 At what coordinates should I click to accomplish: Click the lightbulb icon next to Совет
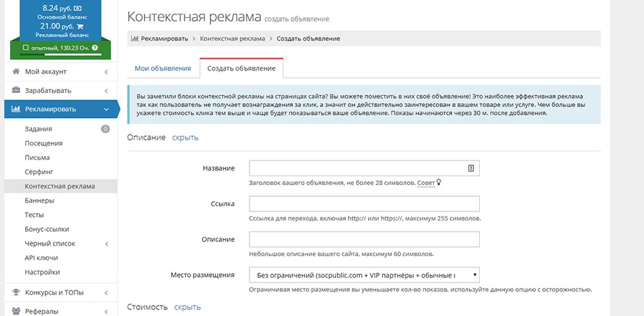click(438, 181)
